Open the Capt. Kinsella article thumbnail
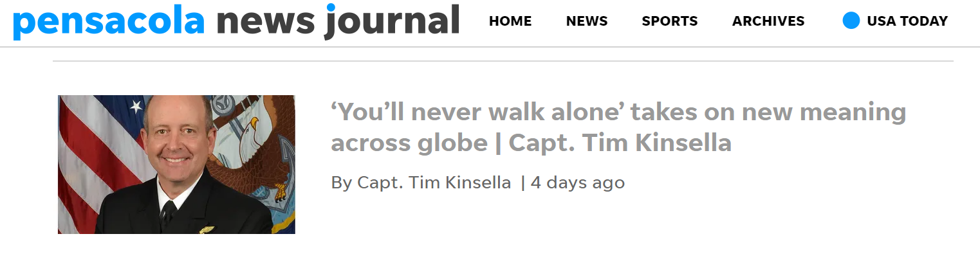980x261 pixels. pos(176,165)
